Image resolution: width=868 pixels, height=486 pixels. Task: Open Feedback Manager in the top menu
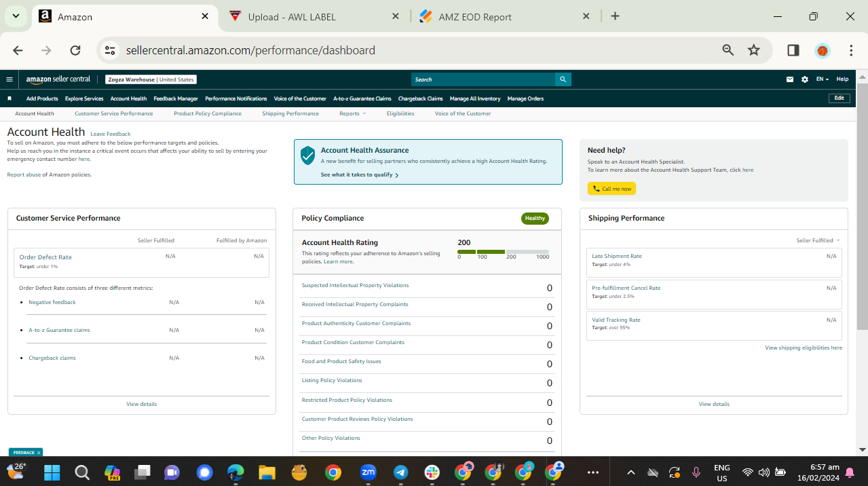176,98
